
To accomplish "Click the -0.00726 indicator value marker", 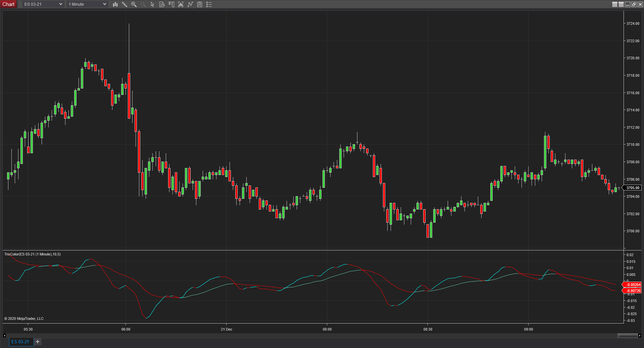I will [632, 291].
